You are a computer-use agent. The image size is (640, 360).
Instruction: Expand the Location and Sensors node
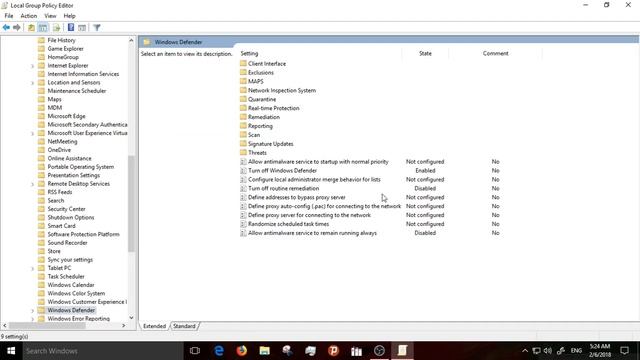[32, 83]
